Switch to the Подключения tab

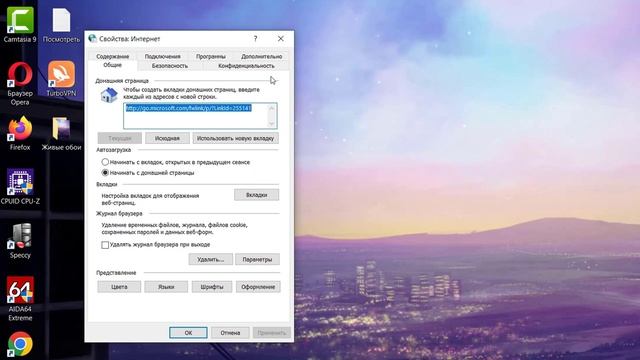pyautogui.click(x=162, y=56)
